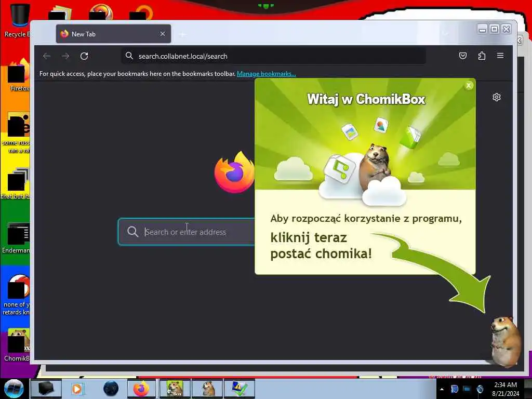The image size is (532, 399).
Task: Open the media player taskbar icon
Action: [77, 389]
